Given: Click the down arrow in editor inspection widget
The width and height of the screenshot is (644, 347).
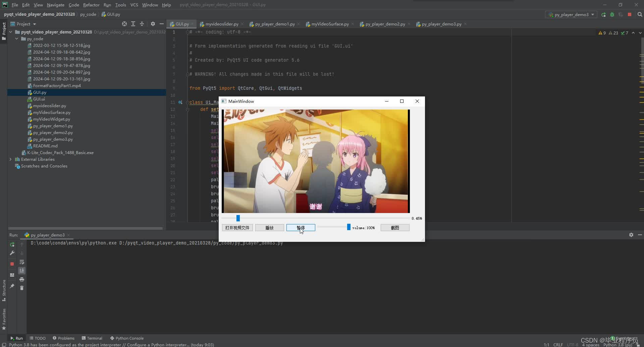Looking at the screenshot, I should [640, 33].
